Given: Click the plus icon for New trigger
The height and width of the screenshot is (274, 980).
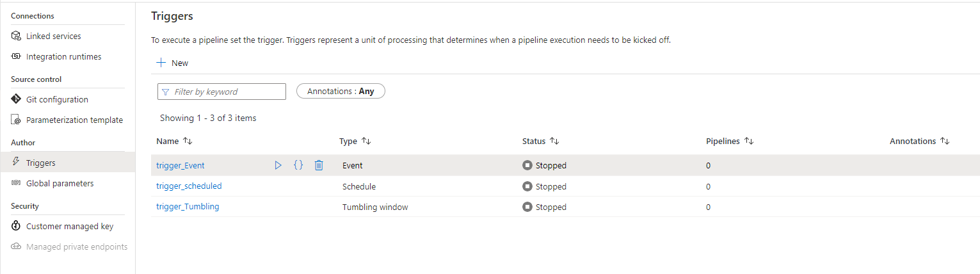Looking at the screenshot, I should (x=161, y=63).
